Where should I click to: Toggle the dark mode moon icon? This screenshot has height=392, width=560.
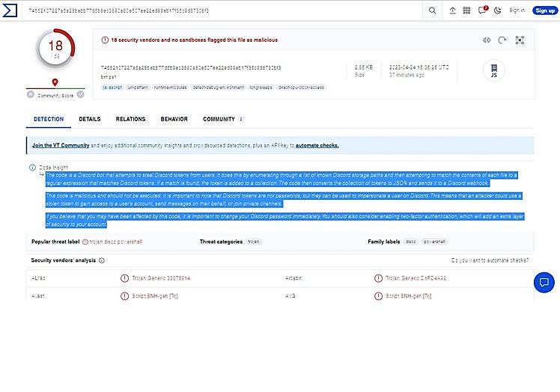[x=498, y=10]
